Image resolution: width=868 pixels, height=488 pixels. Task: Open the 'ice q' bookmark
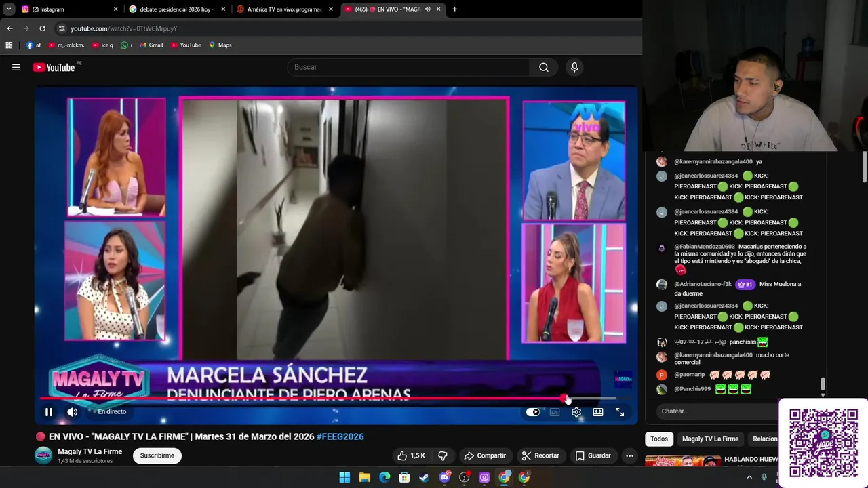(103, 45)
